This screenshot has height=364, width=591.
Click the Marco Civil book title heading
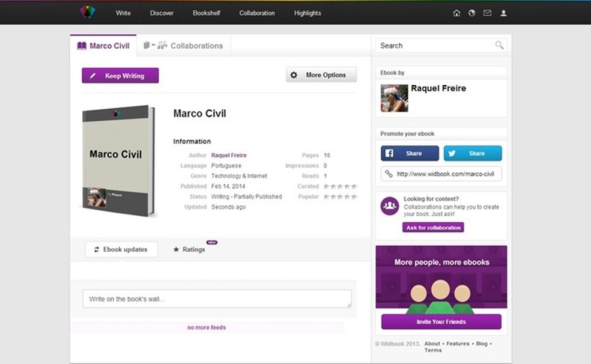[200, 114]
